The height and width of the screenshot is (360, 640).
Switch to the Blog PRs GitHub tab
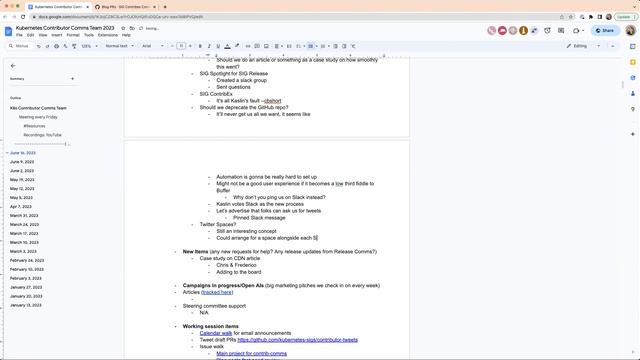125,7
